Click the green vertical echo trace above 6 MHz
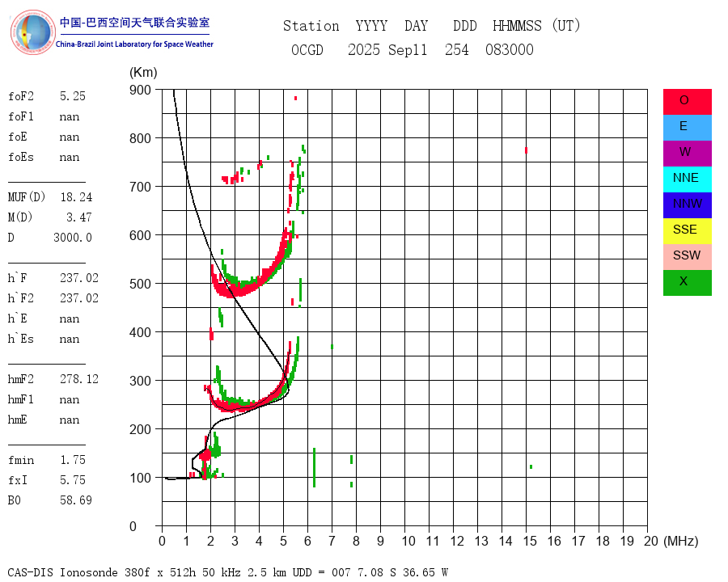The image size is (728, 582). point(315,467)
